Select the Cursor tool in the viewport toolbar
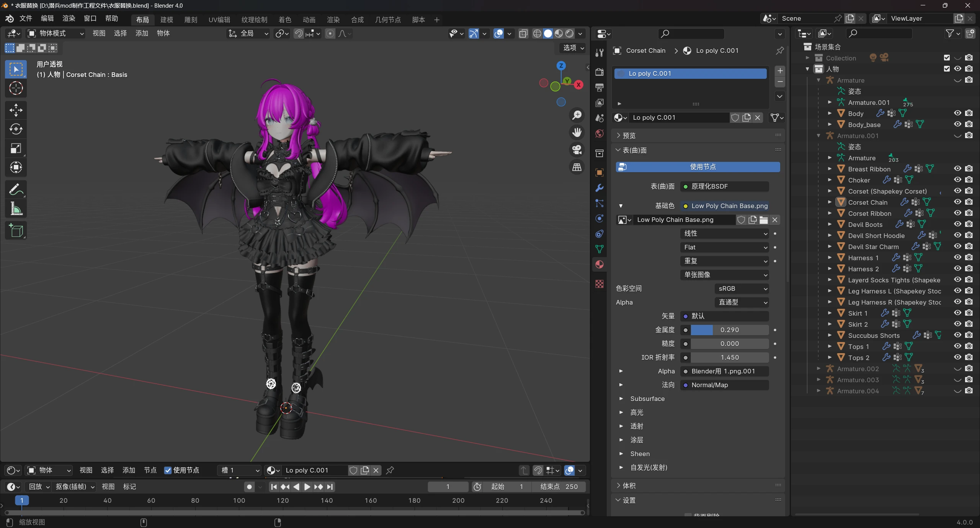980x528 pixels. [16, 88]
